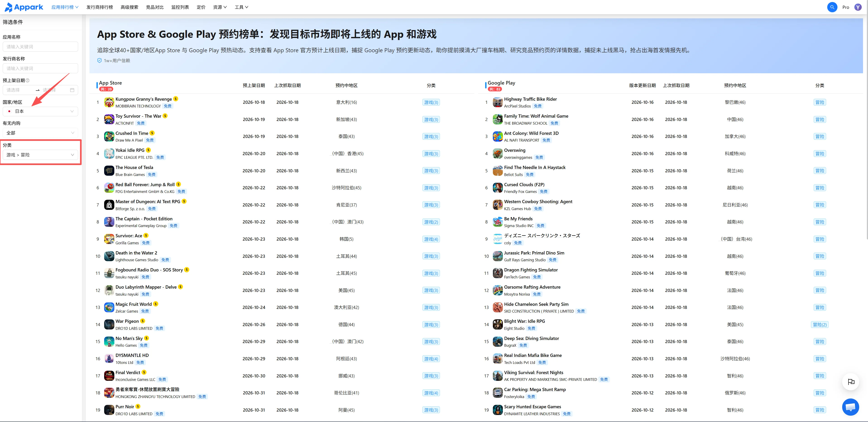Screen dimensions: 868x422
Task: Click in-app purchase coin icon beside Crushed In Time
Action: [x=152, y=133]
